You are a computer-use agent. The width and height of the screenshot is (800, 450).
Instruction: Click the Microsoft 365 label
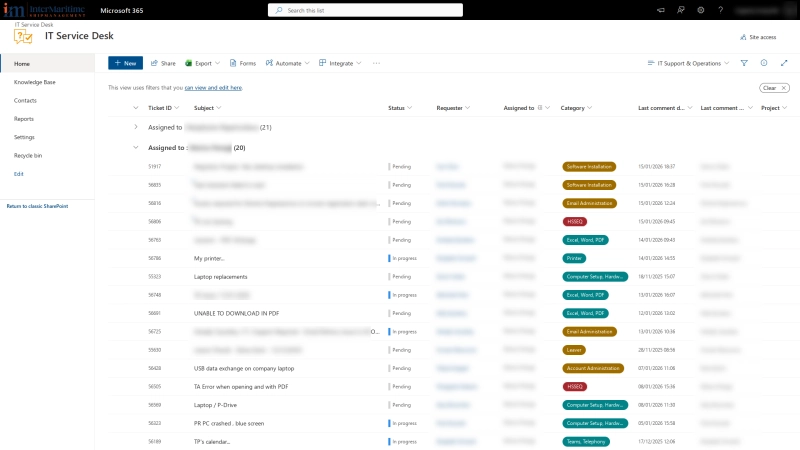pyautogui.click(x=121, y=10)
